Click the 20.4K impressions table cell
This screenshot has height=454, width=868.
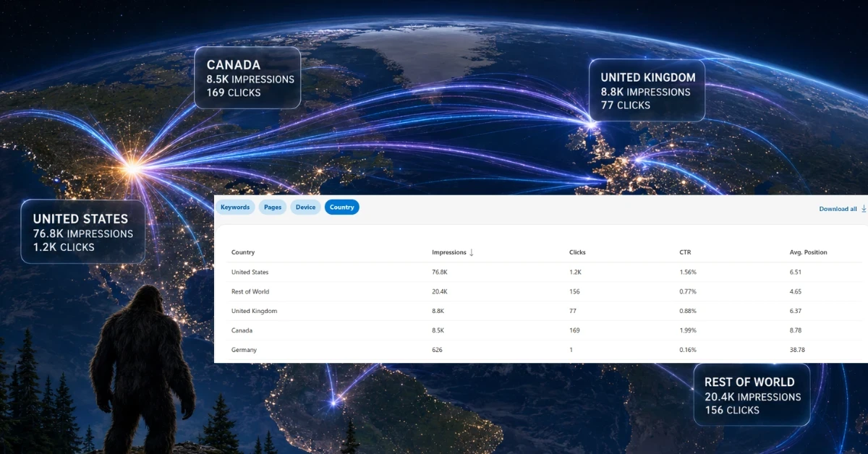coord(439,291)
